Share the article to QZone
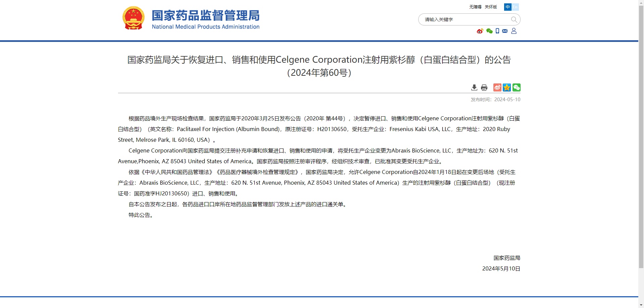The width and height of the screenshot is (644, 308). [506, 87]
